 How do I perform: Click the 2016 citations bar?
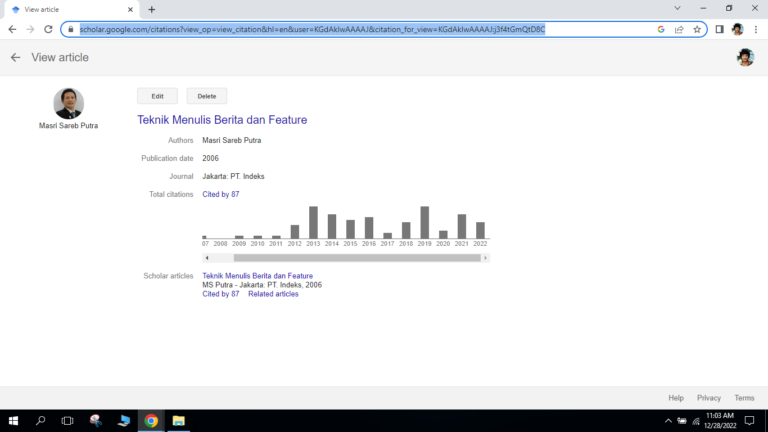coord(369,228)
